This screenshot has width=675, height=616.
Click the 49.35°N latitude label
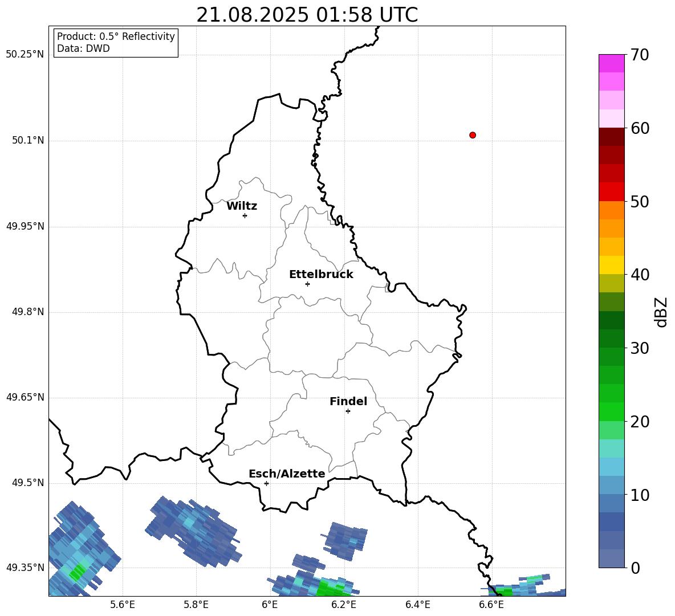pyautogui.click(x=25, y=568)
